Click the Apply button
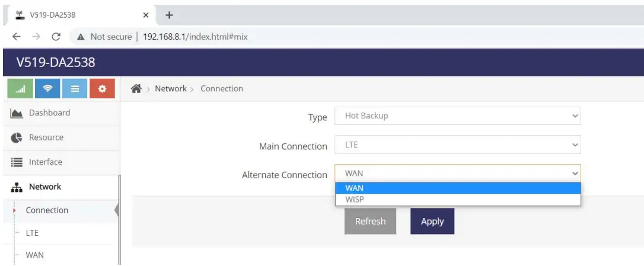Screen dimensions: 644x266 point(432,222)
